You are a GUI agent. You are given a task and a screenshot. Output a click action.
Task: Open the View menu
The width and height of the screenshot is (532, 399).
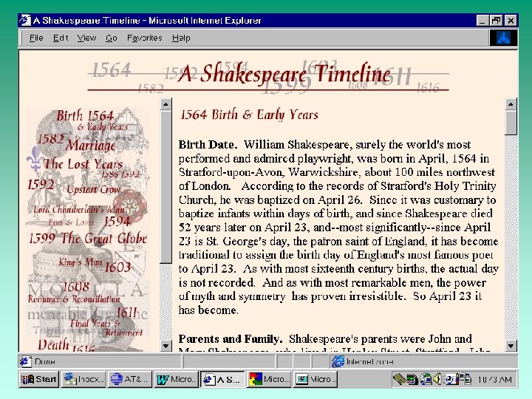click(86, 38)
